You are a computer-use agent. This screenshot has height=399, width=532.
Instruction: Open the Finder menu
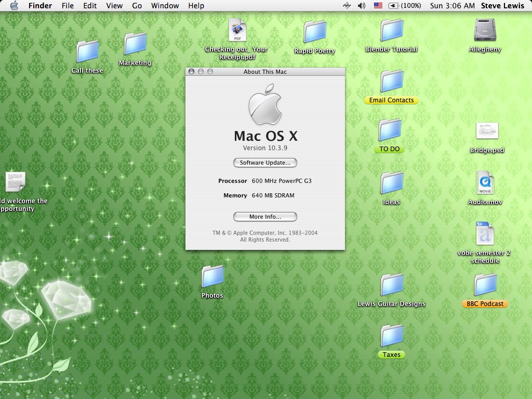click(x=40, y=5)
